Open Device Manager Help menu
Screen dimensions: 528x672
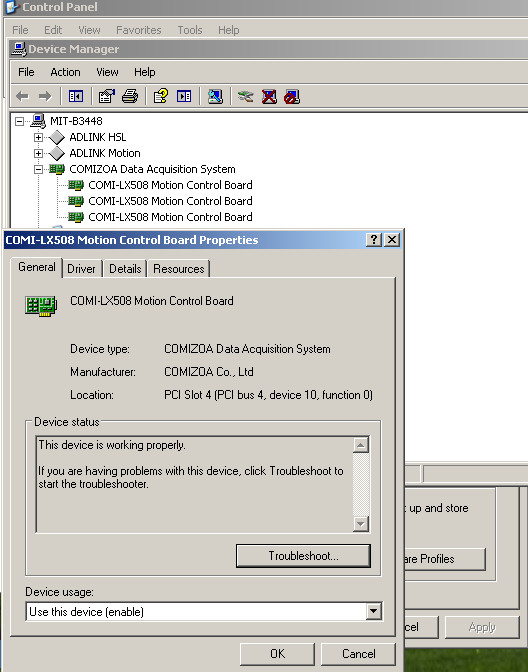[144, 72]
